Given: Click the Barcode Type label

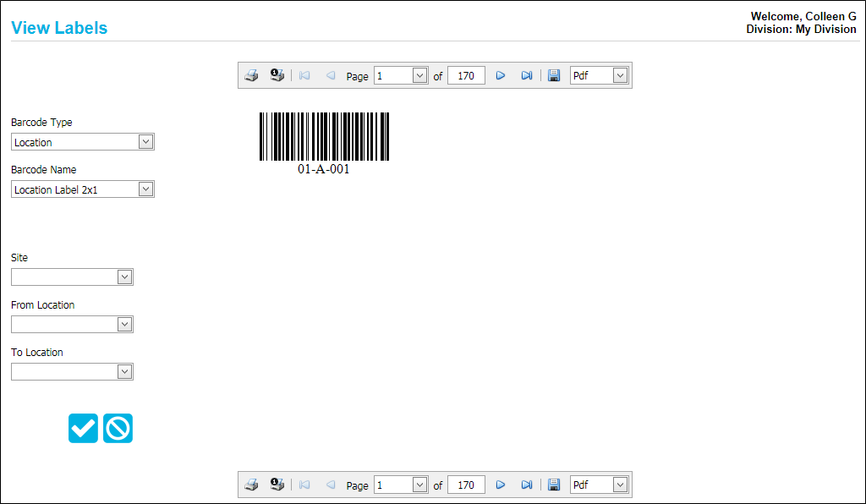Looking at the screenshot, I should (41, 122).
